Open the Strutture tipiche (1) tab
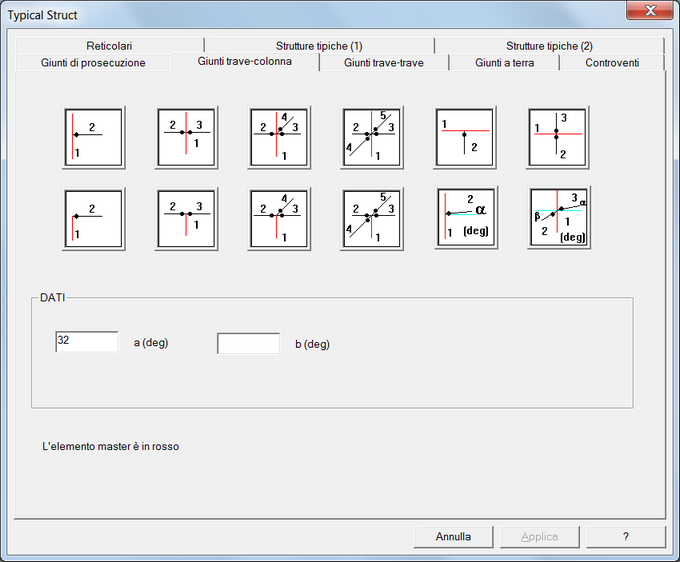680x562 pixels. click(319, 46)
